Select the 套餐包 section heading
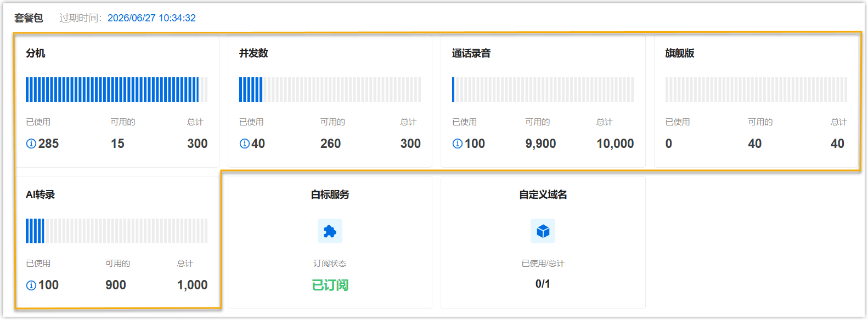The height and width of the screenshot is (320, 868). point(29,18)
